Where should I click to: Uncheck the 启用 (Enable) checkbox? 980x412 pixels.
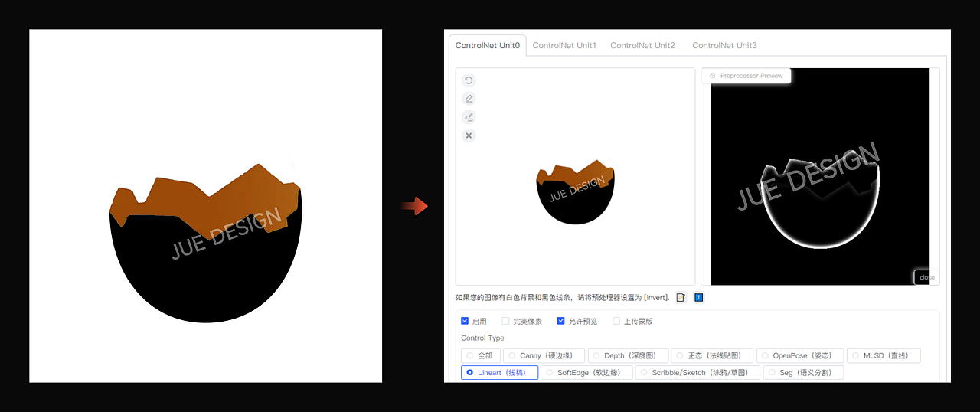click(465, 321)
